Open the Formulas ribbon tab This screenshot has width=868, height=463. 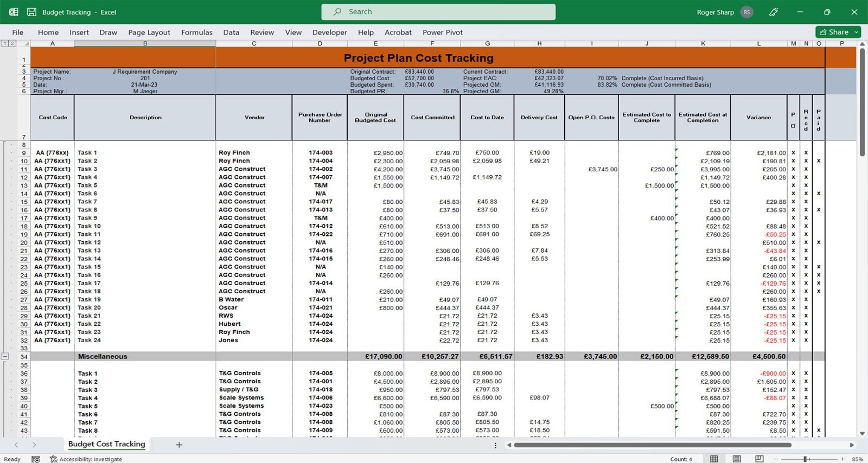click(196, 33)
